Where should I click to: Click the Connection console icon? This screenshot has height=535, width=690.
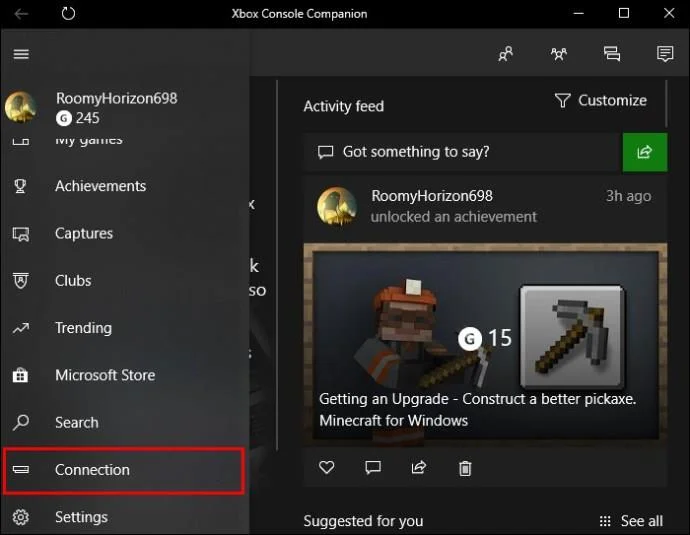[x=21, y=469]
